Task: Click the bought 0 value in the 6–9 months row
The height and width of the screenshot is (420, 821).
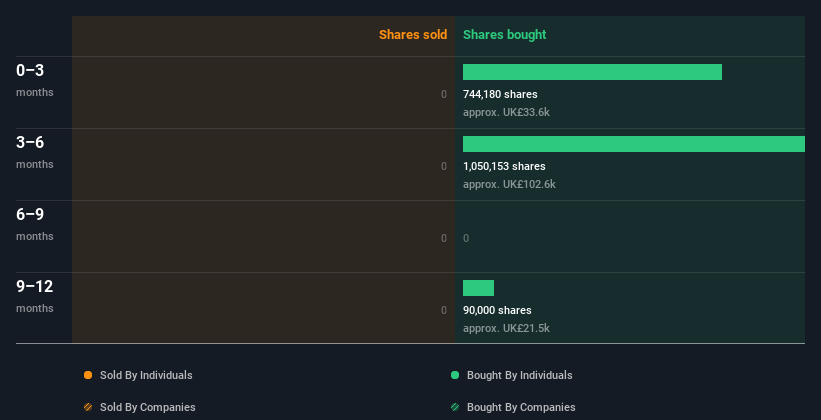Action: [x=466, y=238]
